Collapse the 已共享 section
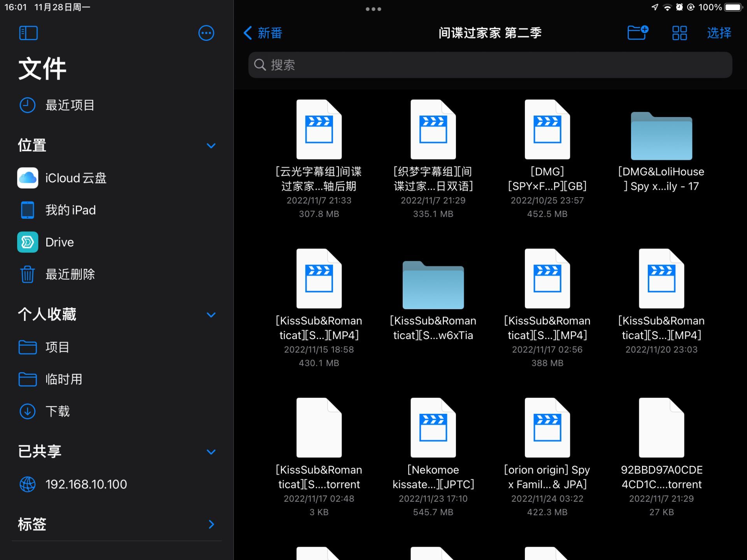The width and height of the screenshot is (747, 560). click(211, 452)
